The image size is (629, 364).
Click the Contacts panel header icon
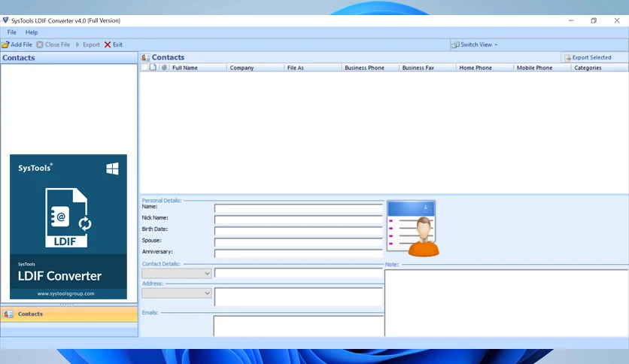coord(145,57)
